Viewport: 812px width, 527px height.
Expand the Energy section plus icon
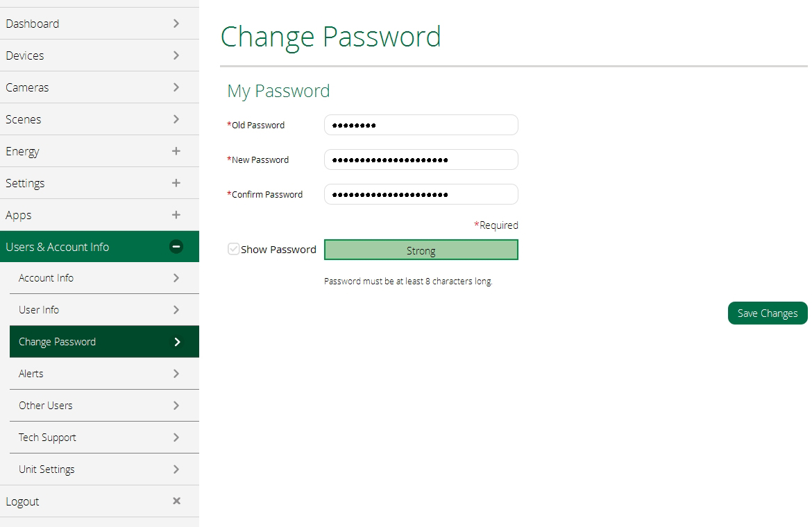176,151
